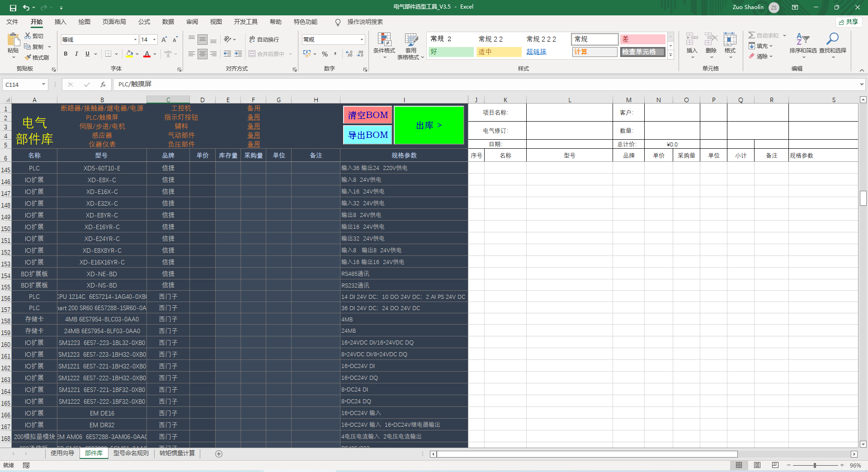Click the Insert Function fx icon
Image resolution: width=868 pixels, height=472 pixels.
tap(103, 85)
